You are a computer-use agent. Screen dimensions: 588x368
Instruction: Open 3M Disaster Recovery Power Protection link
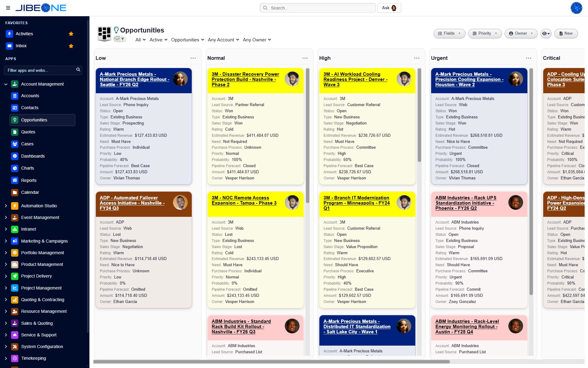coord(245,79)
